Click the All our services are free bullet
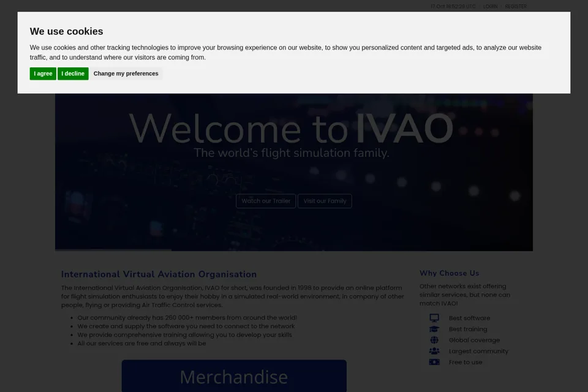The height and width of the screenshot is (392, 588). pos(141,343)
